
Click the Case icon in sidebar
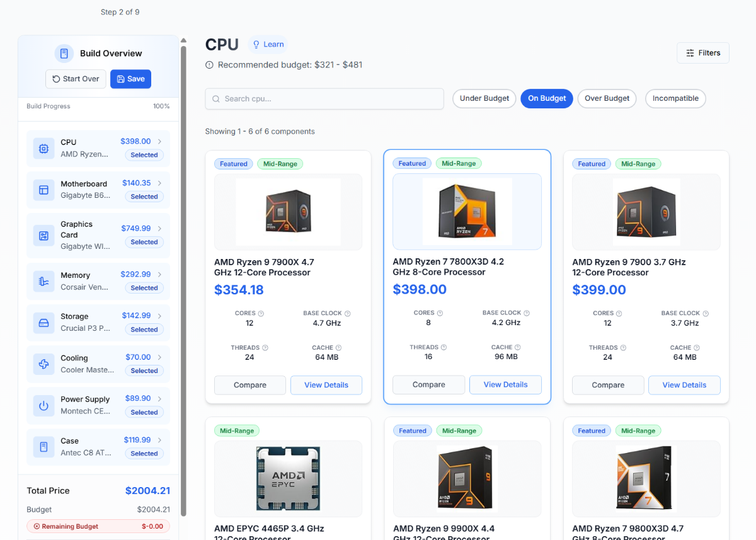43,447
